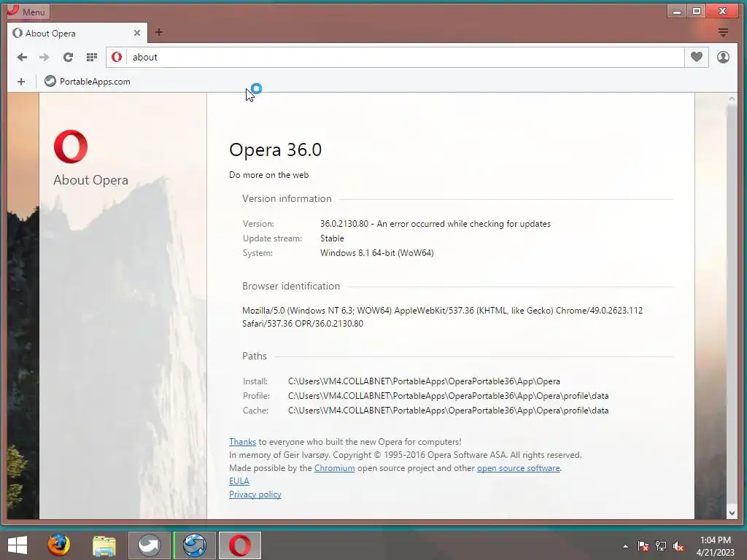747x560 pixels.
Task: Open a new tab with plus button
Action: point(159,32)
